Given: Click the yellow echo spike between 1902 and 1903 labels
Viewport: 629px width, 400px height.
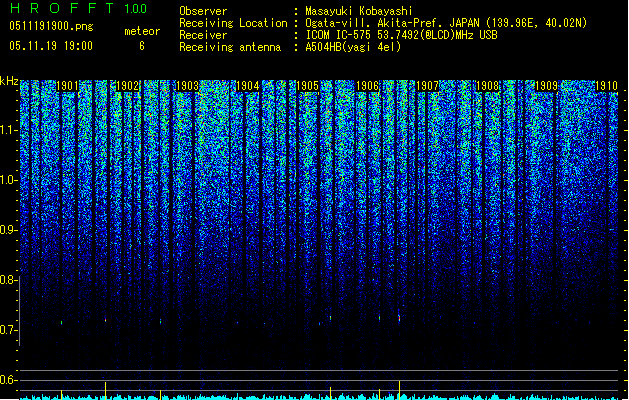Looking at the screenshot, I should point(160,394).
